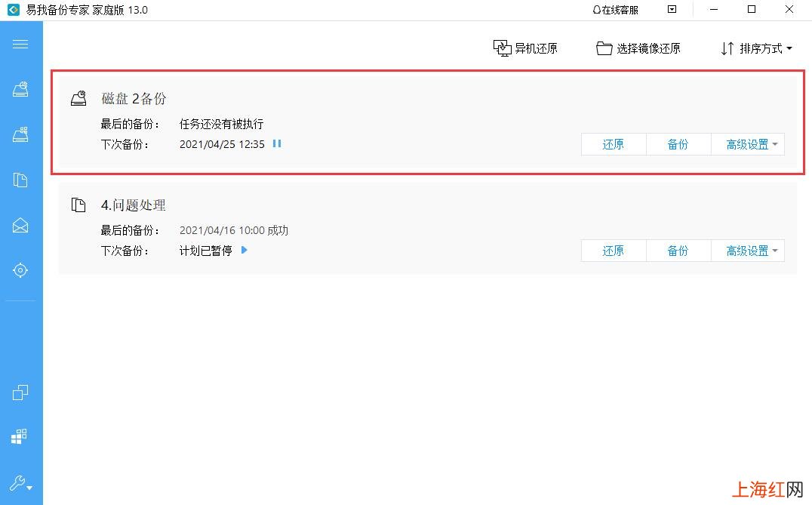Click 异机还原 in top toolbar
Screen dimensions: 812x505
(525, 48)
